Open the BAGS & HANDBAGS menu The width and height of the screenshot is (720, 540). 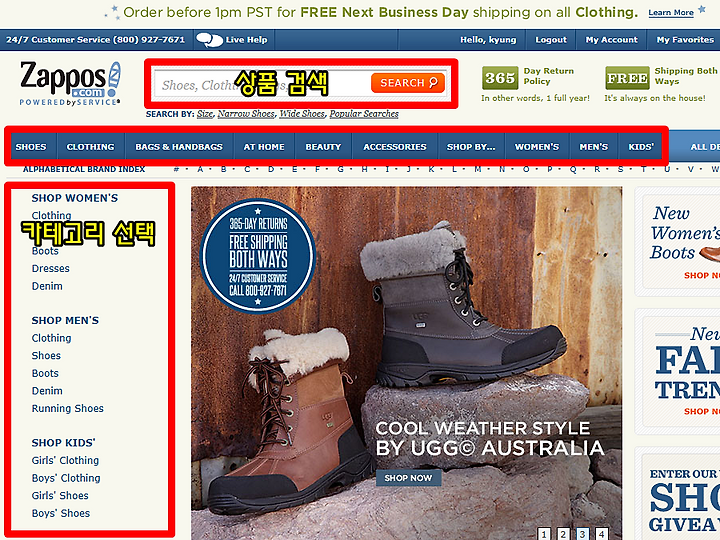point(179,147)
